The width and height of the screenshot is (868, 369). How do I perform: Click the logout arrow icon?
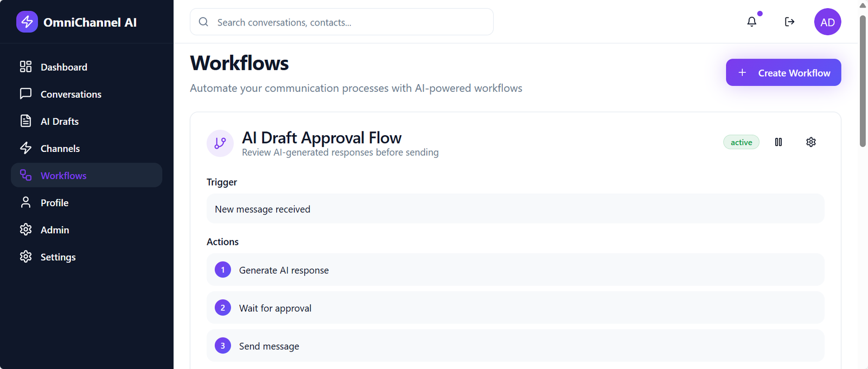(x=789, y=22)
